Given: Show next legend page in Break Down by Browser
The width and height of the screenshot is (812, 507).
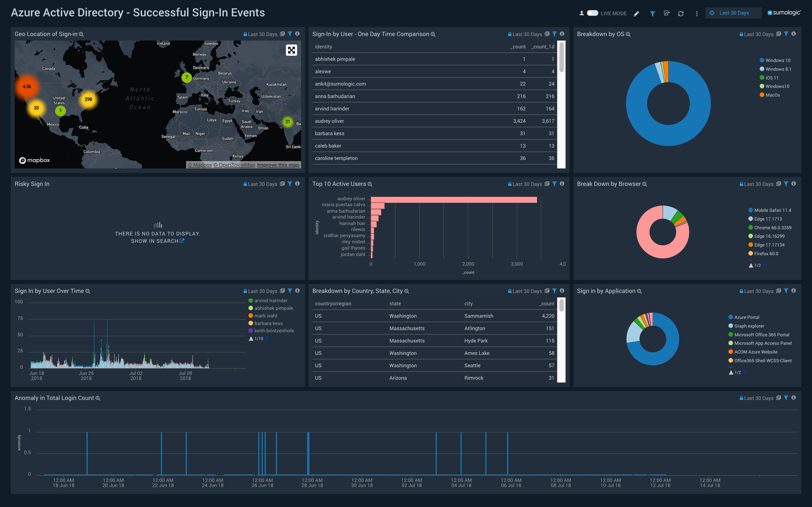Looking at the screenshot, I should coord(765,265).
